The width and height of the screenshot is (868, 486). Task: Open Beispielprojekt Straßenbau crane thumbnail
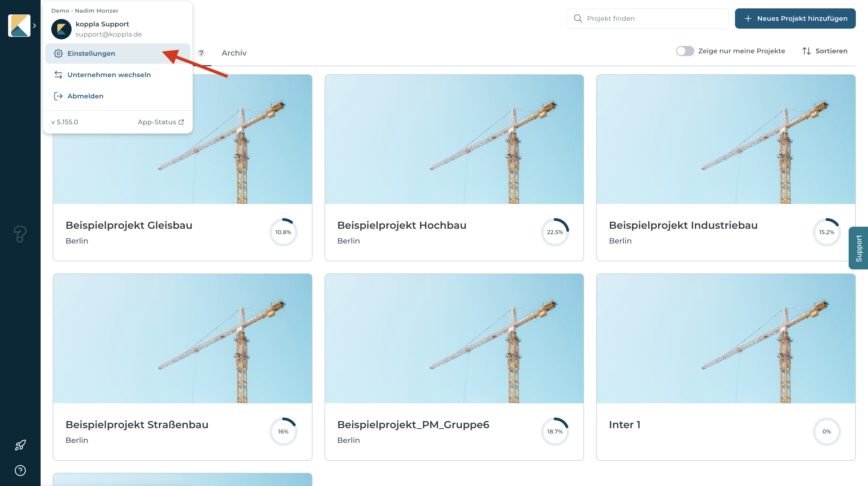point(183,338)
